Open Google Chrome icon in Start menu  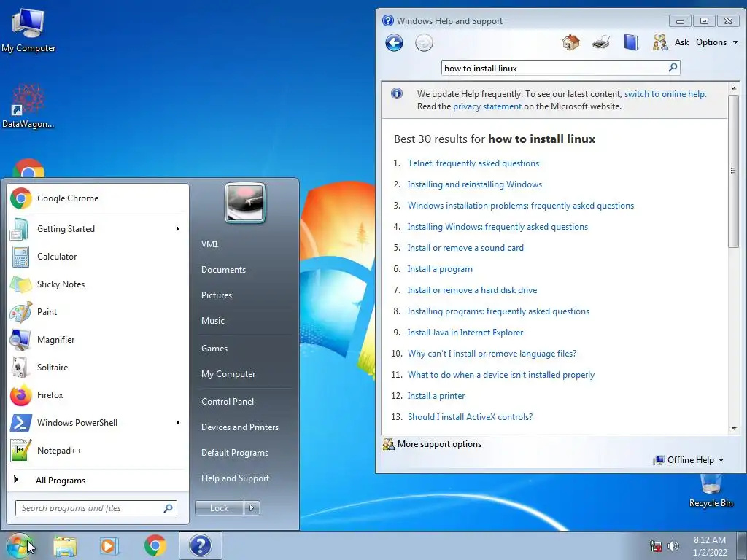pos(21,198)
